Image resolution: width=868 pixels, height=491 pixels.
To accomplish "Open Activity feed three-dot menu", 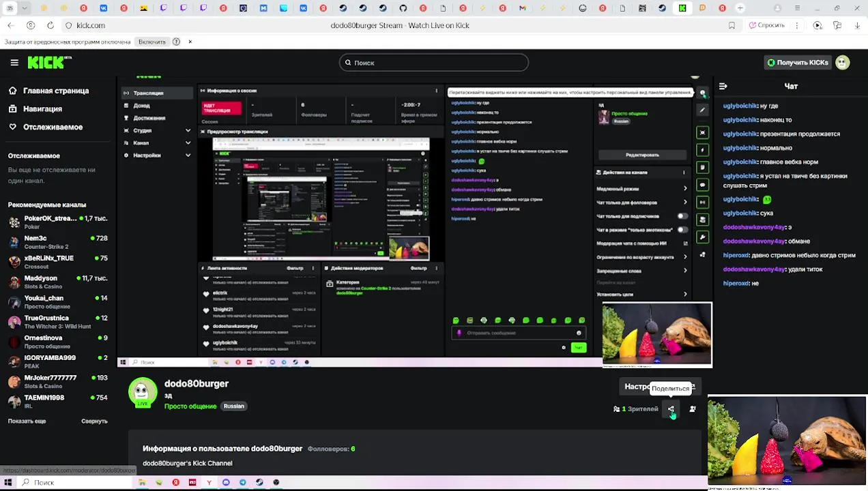I will [315, 268].
